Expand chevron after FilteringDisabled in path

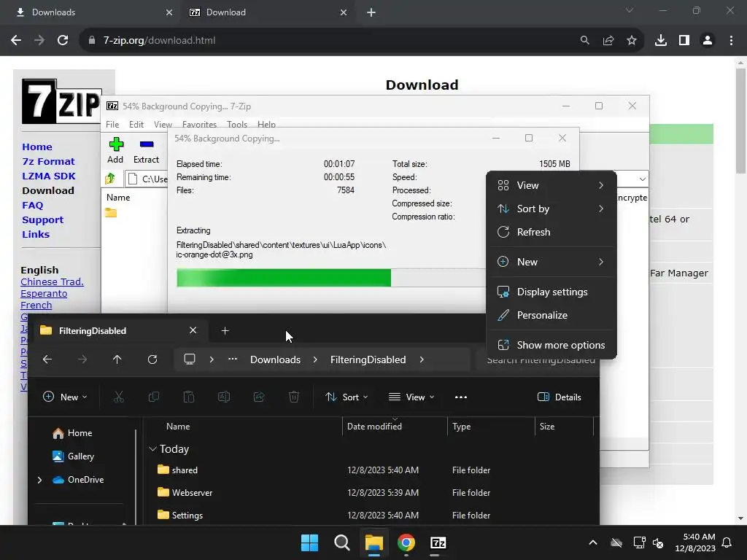422,359
